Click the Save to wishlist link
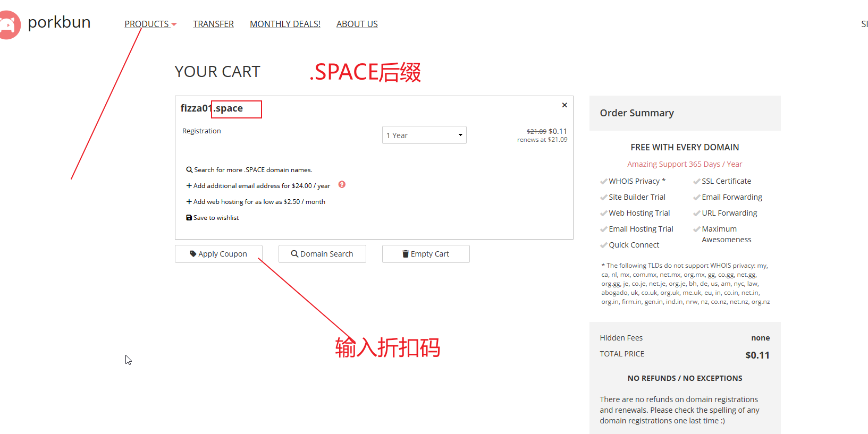 click(x=216, y=218)
